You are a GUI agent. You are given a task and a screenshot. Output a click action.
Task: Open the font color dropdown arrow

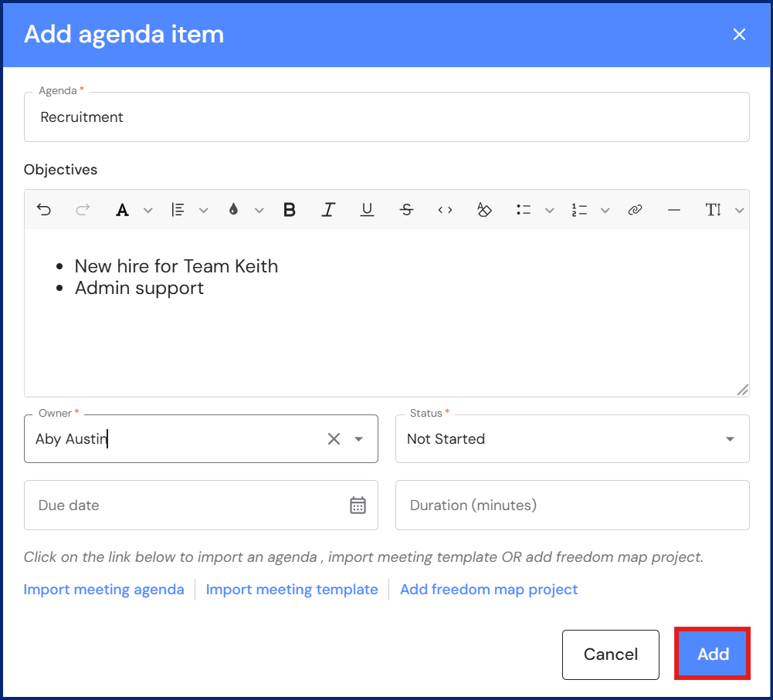(148, 210)
